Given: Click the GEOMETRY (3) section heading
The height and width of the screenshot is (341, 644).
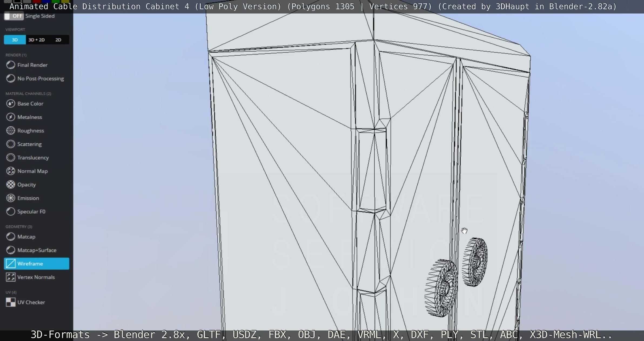Looking at the screenshot, I should point(19,227).
